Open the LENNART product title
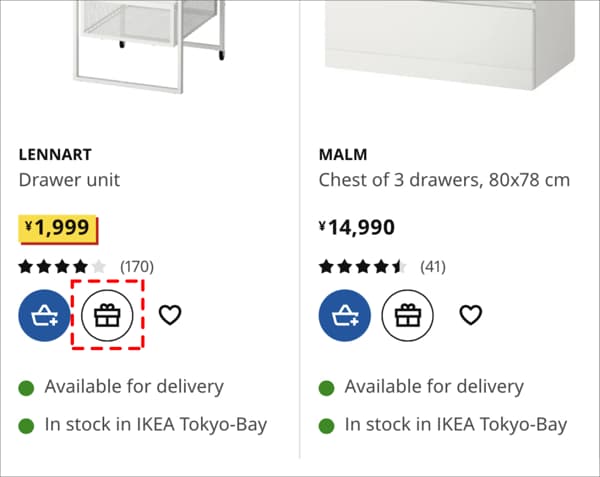Screen dimensions: 600x477 point(55,155)
